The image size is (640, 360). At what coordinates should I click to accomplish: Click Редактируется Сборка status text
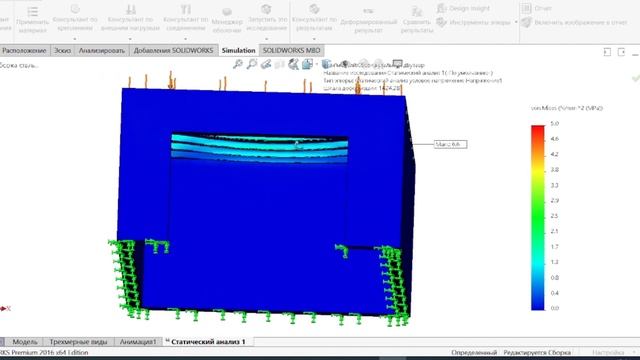pyautogui.click(x=537, y=352)
